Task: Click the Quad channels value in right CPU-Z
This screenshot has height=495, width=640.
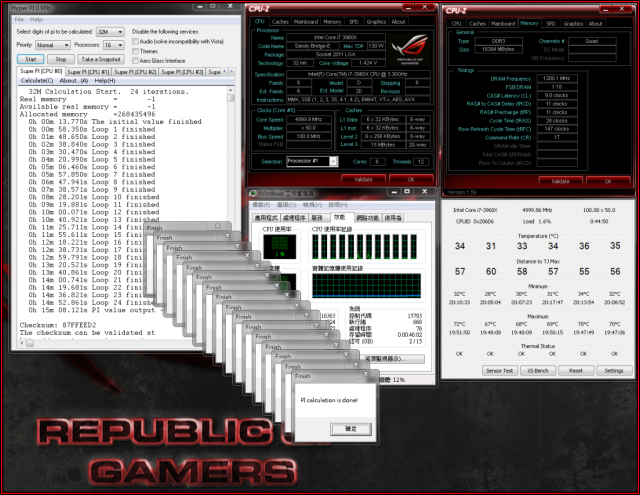Action: point(591,41)
